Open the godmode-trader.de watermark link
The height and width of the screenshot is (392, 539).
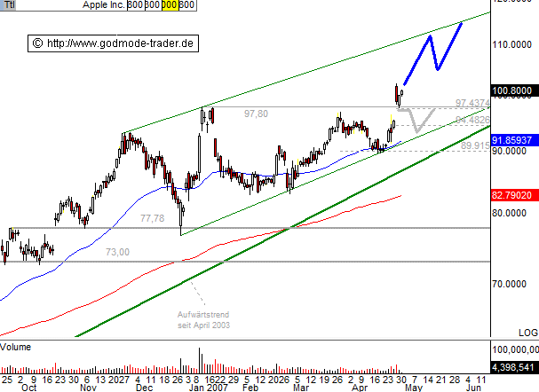click(x=114, y=43)
